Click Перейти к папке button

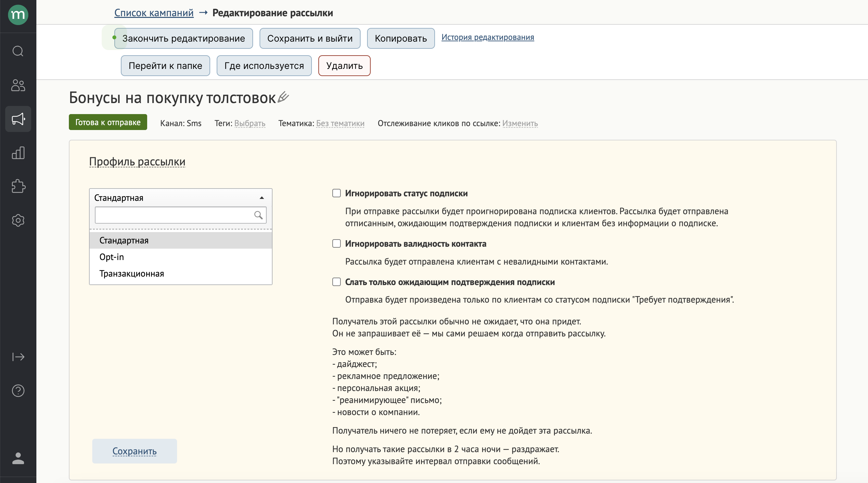coord(165,66)
